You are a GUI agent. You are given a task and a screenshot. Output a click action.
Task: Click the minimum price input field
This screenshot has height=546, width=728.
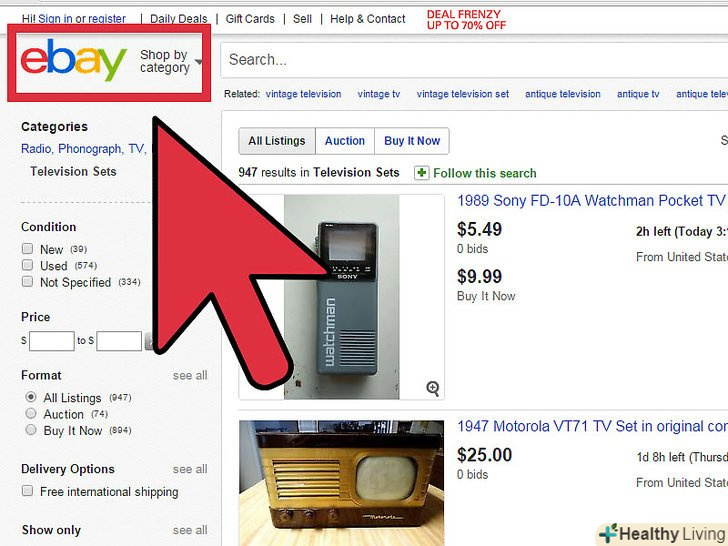pyautogui.click(x=52, y=341)
